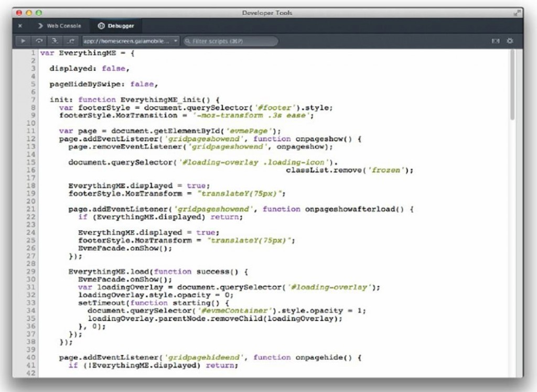Open debugger options gear icon

pos(510,41)
